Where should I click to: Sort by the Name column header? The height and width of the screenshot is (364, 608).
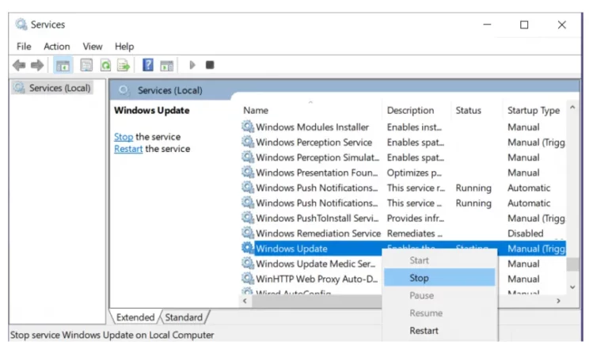click(256, 111)
